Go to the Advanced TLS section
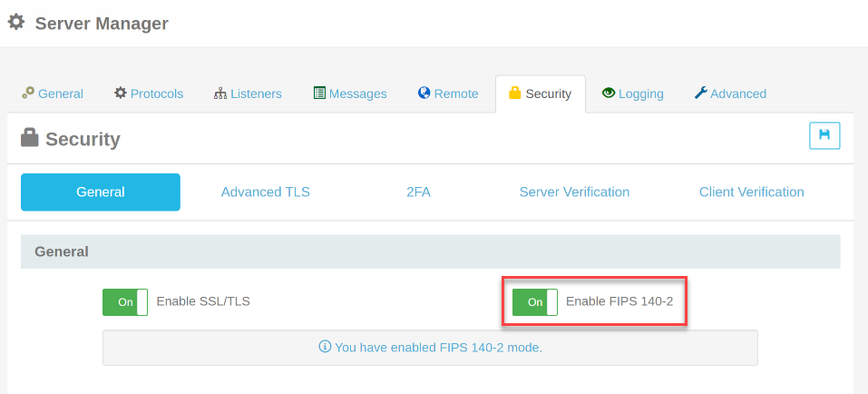Image resolution: width=868 pixels, height=394 pixels. 265,192
